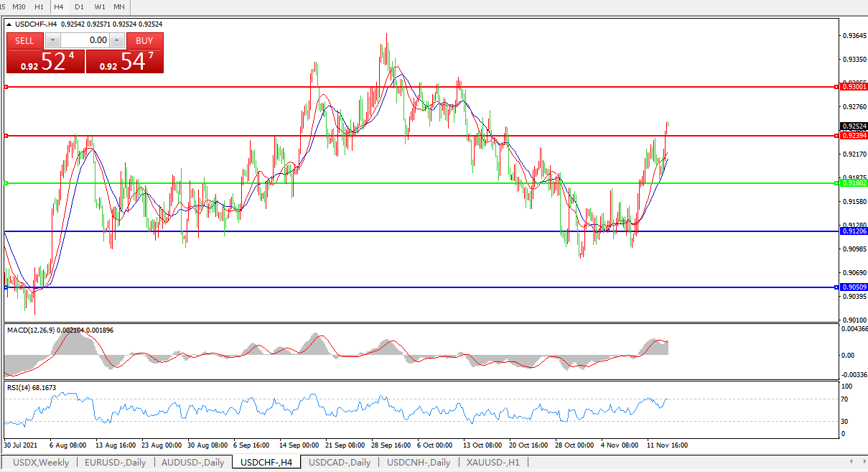Select the green 0.91802 horizontal line label
The height and width of the screenshot is (472, 868).
point(854,183)
